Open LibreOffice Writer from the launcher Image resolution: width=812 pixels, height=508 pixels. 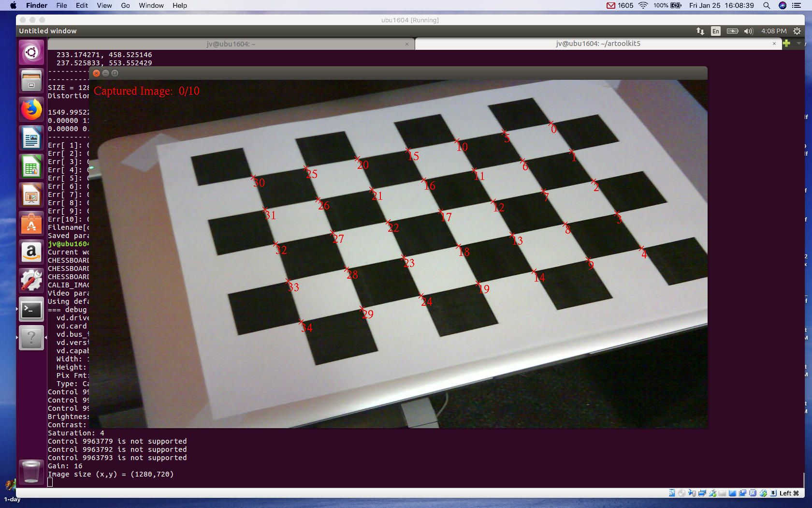(31, 138)
